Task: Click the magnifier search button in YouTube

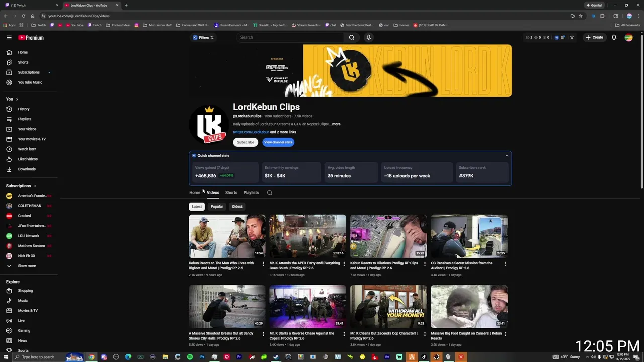Action: pos(352,37)
